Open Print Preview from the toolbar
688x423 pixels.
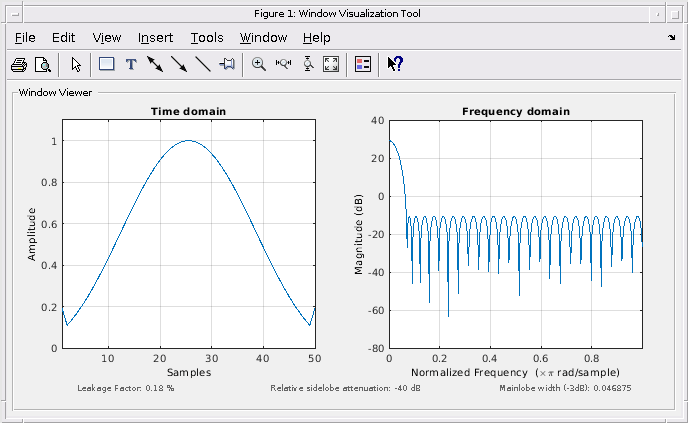[43, 65]
